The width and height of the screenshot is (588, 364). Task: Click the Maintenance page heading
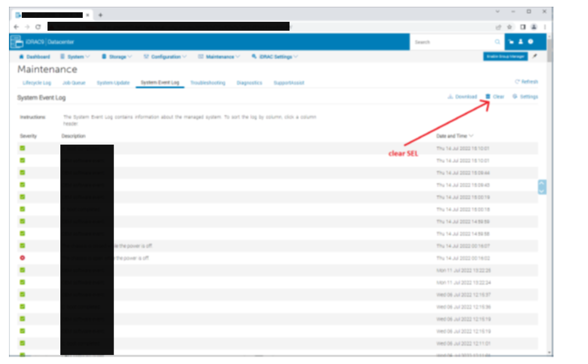coord(48,69)
